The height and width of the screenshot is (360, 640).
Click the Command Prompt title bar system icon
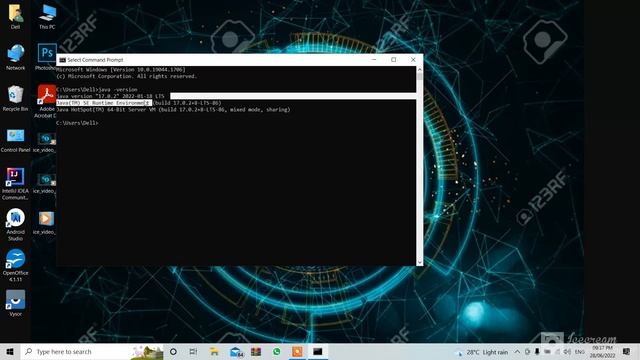[x=62, y=60]
